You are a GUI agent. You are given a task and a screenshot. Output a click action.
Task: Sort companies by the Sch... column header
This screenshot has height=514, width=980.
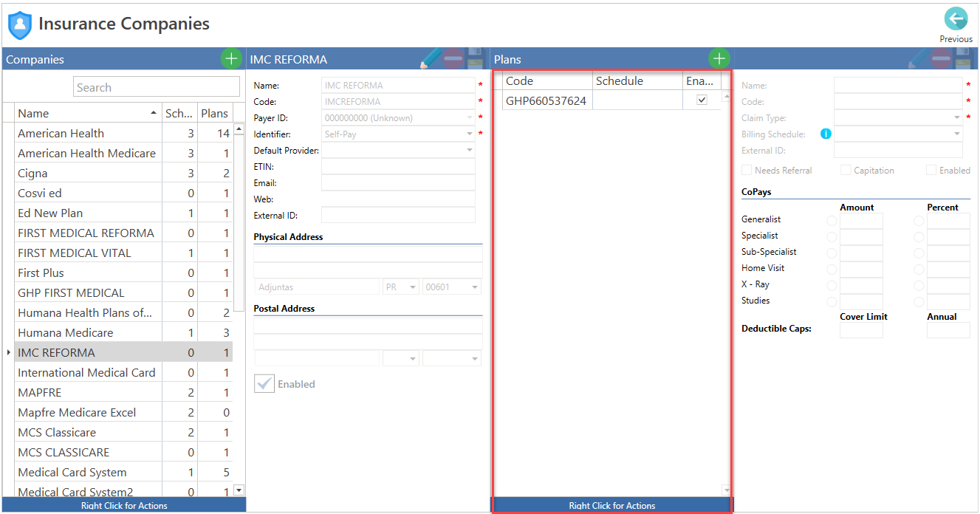click(179, 113)
